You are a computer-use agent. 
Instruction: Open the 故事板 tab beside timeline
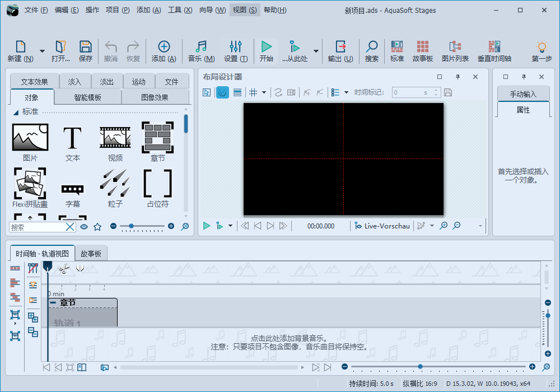(x=91, y=254)
